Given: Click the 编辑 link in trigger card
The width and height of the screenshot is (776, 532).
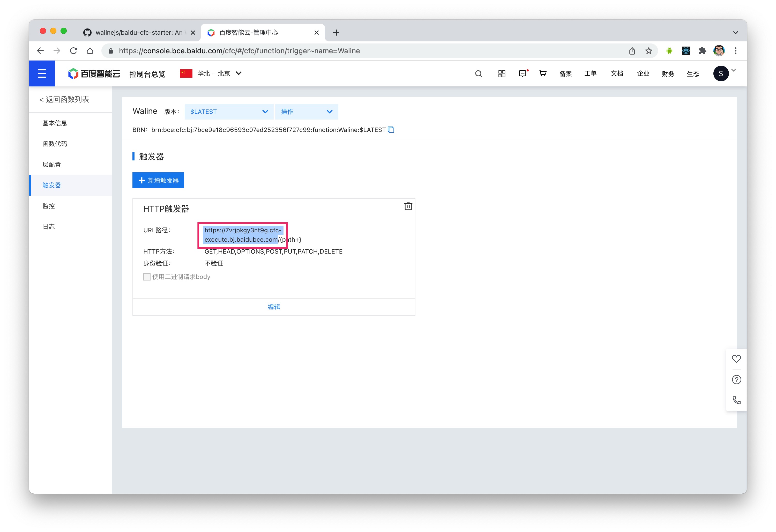Looking at the screenshot, I should [x=273, y=307].
